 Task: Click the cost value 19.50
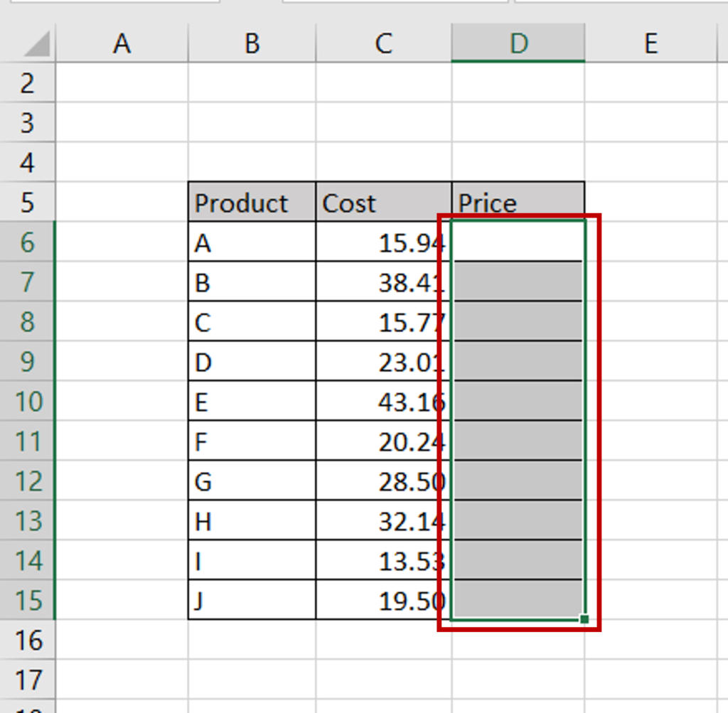coord(383,600)
